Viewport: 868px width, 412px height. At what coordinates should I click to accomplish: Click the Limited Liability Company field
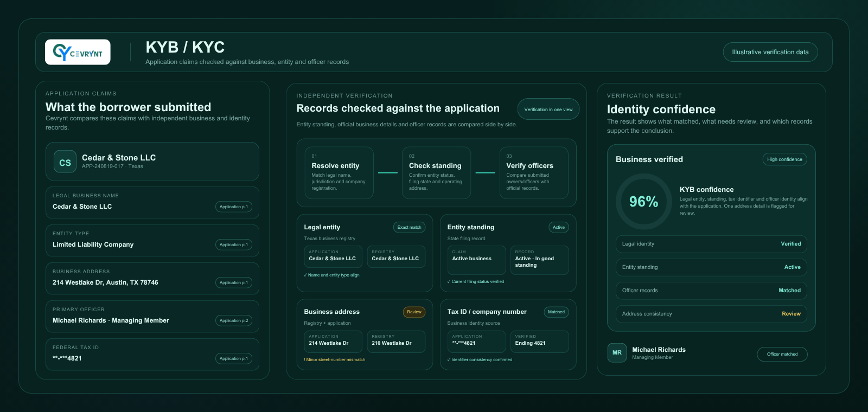pos(152,241)
